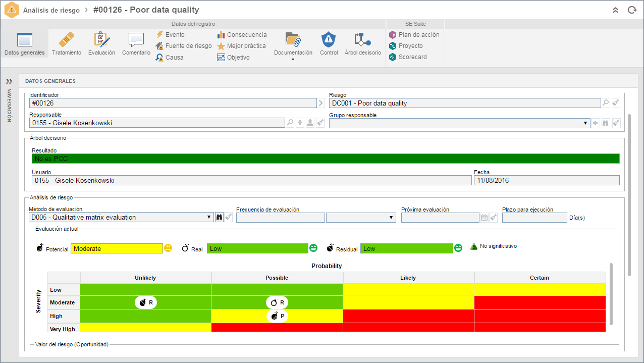Clear the Responsable field with eraser
The image size is (644, 363).
320,123
